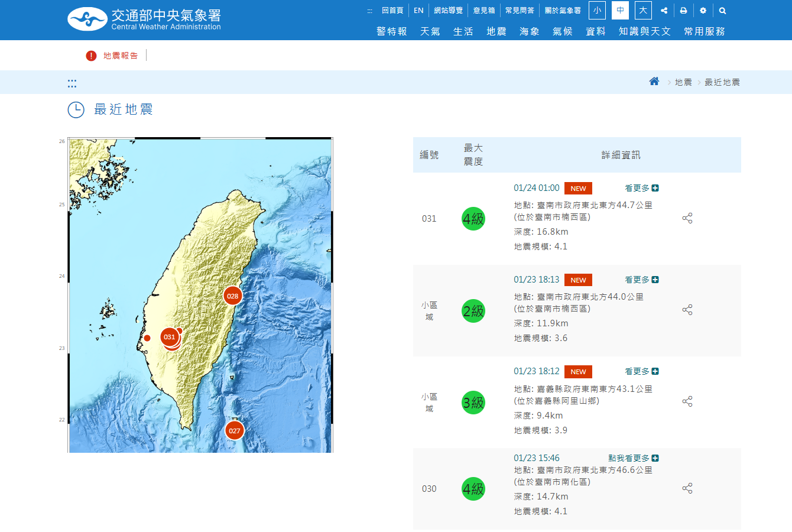The height and width of the screenshot is (532, 792).
Task: Set font size to medium (中)
Action: point(620,10)
